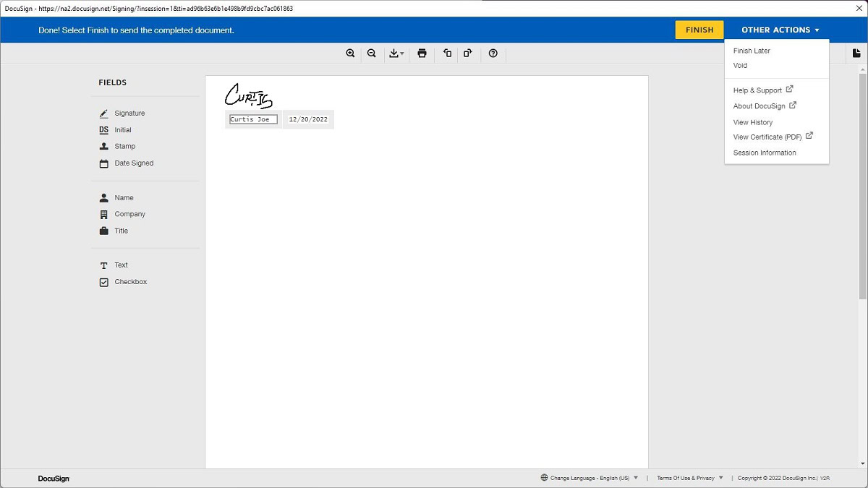Click the globe icon in footer

click(x=544, y=478)
